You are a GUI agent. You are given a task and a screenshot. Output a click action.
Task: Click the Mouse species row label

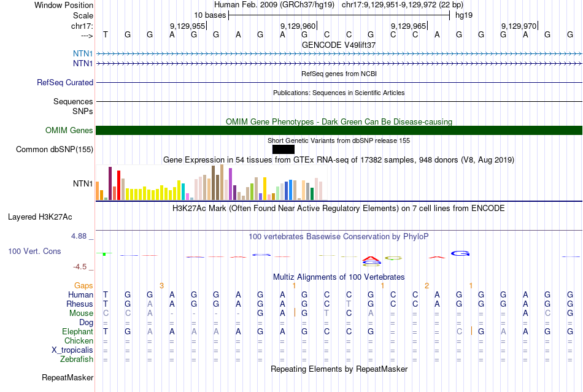pyautogui.click(x=82, y=313)
